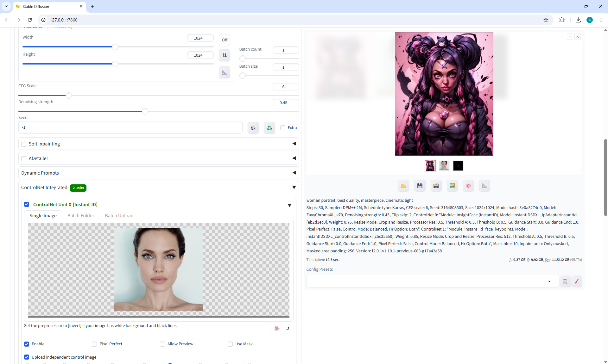This screenshot has width=608, height=364.
Task: Send result image to the img2img tab
Action: pyautogui.click(x=452, y=186)
